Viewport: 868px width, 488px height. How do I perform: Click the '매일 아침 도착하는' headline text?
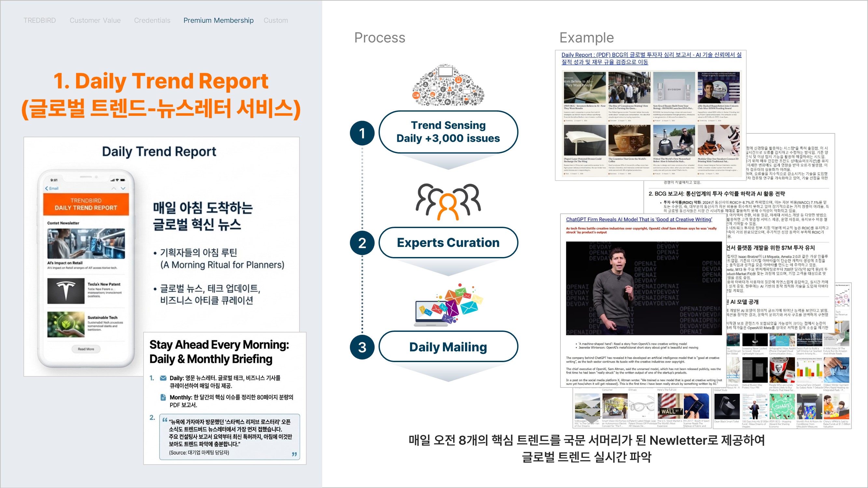pyautogui.click(x=203, y=208)
